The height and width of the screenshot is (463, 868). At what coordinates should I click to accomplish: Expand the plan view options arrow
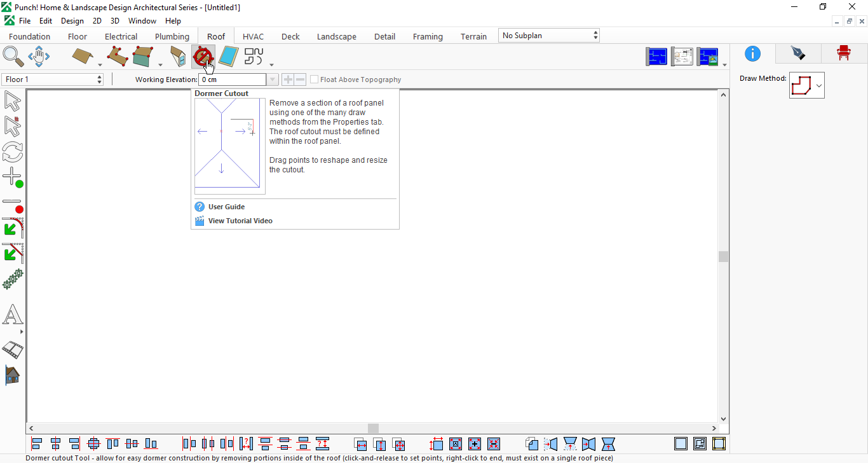pyautogui.click(x=724, y=64)
